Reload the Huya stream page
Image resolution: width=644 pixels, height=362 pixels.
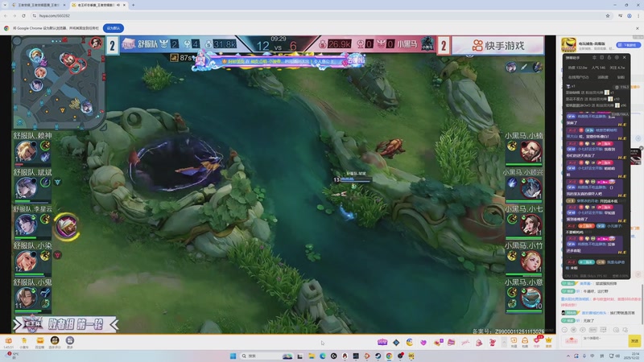pyautogui.click(x=23, y=15)
